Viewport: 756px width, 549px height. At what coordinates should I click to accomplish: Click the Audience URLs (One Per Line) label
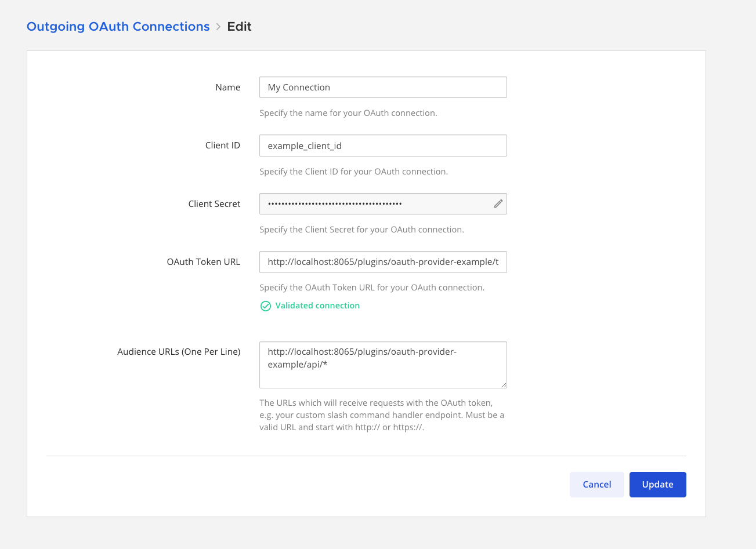[x=179, y=352]
